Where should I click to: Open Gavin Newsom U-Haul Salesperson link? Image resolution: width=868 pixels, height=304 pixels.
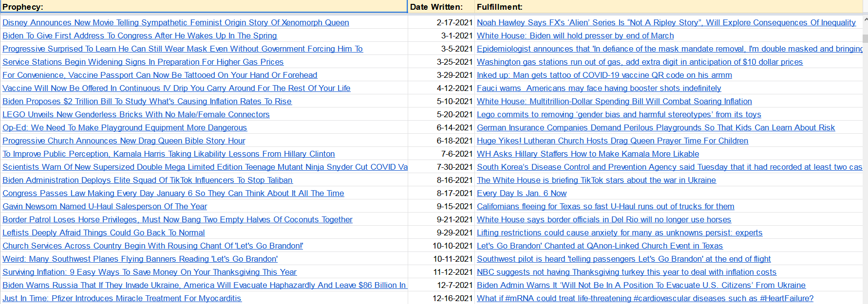(x=105, y=206)
